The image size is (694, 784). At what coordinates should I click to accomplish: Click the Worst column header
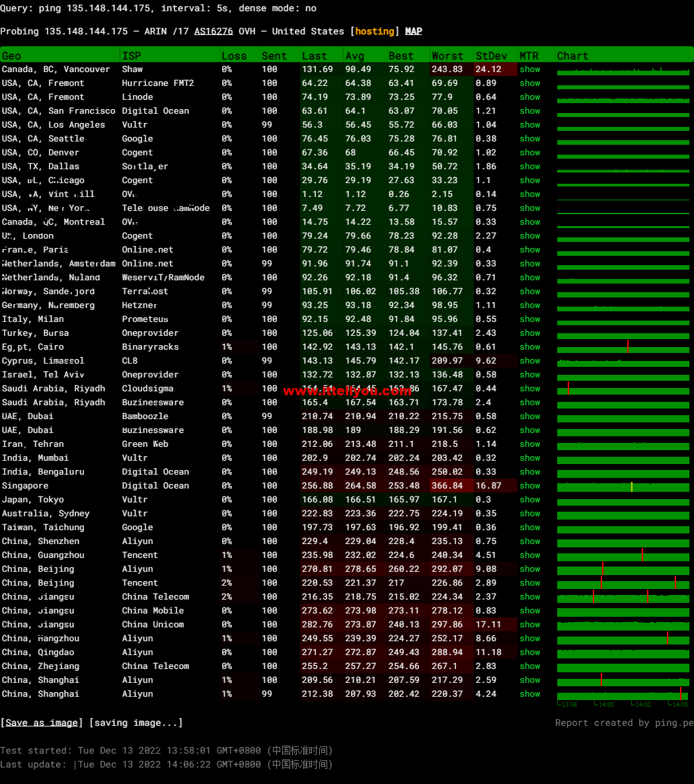(x=447, y=56)
